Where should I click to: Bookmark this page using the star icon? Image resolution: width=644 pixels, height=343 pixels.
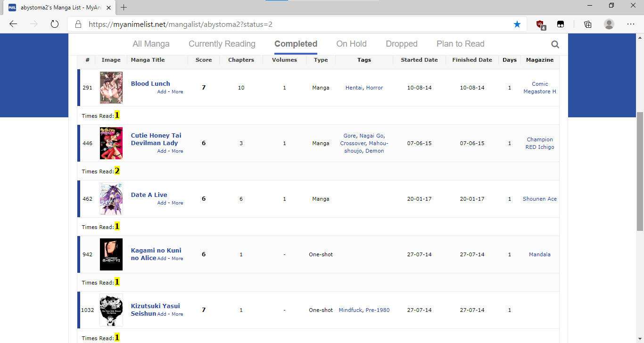(517, 24)
